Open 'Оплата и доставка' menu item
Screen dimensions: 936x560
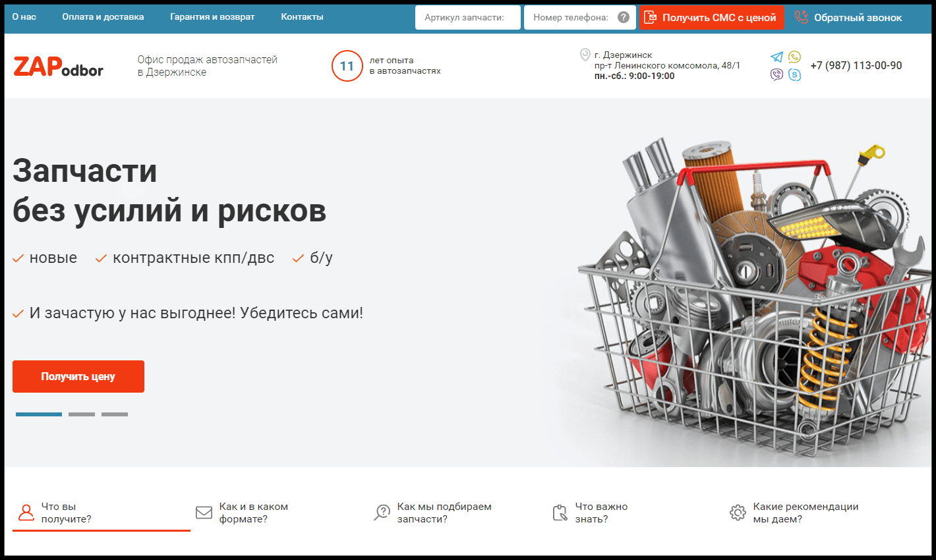(x=103, y=17)
